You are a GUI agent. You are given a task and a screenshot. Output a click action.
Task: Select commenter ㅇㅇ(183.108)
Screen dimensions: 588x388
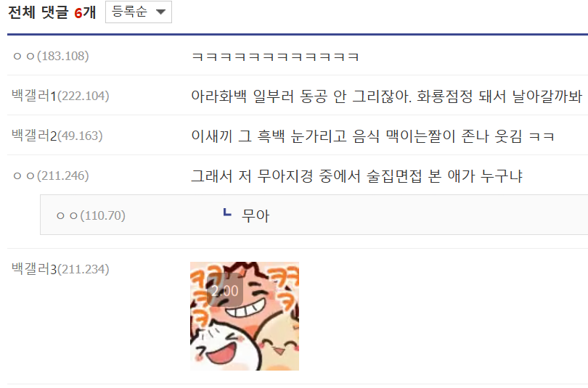(51, 56)
